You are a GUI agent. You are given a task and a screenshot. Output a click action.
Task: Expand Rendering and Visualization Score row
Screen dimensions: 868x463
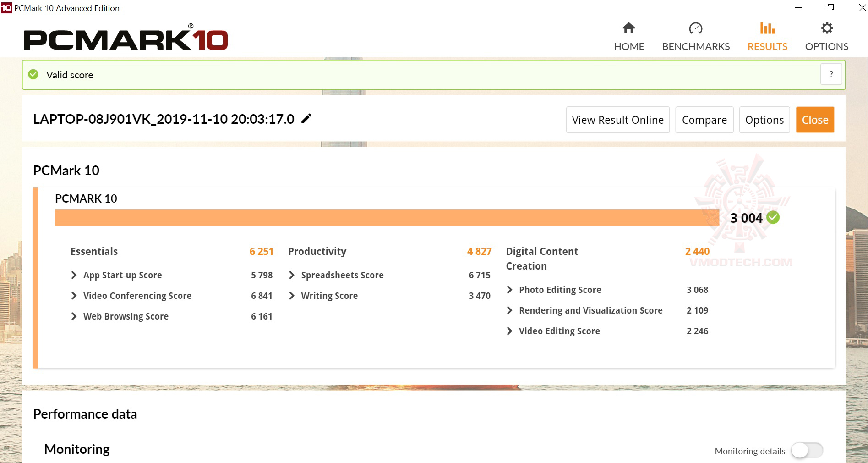(510, 310)
